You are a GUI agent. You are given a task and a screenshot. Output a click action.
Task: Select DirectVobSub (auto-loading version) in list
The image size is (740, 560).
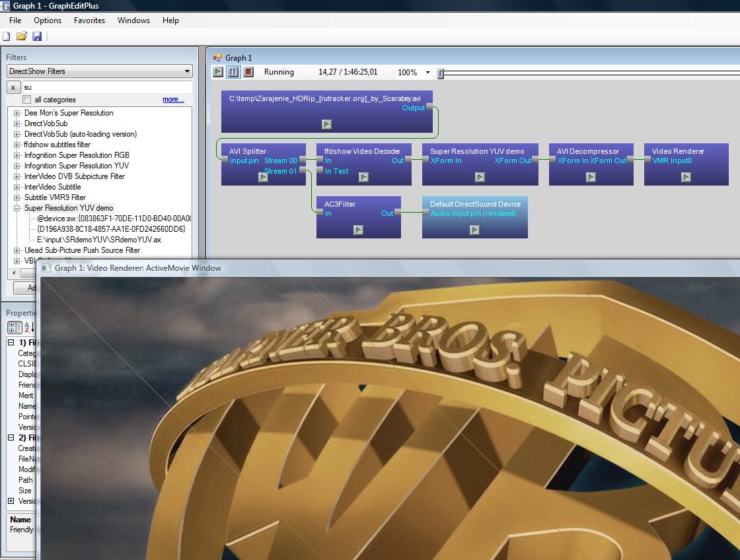click(81, 134)
